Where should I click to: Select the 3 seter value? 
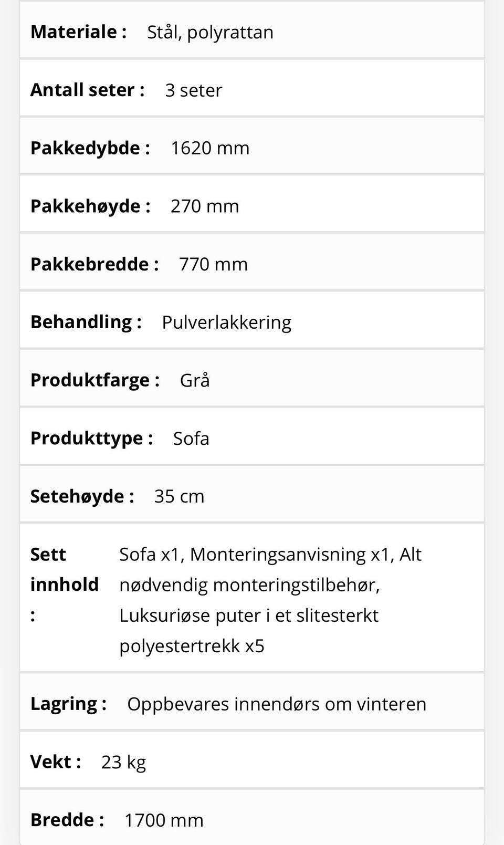click(193, 90)
